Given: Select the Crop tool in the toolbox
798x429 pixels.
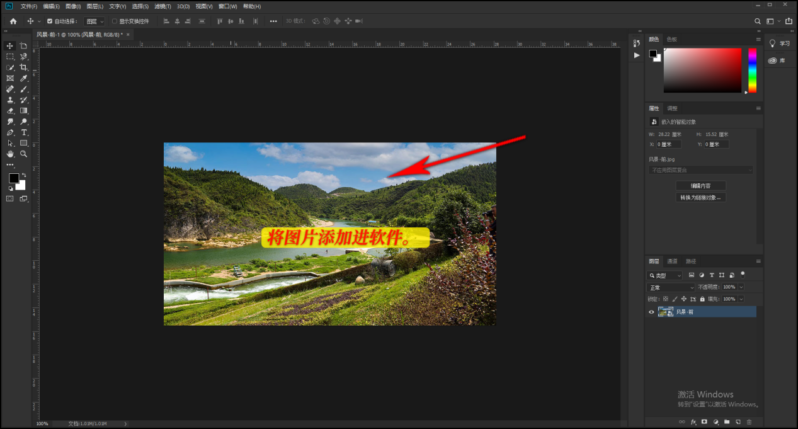Looking at the screenshot, I should click(x=23, y=67).
